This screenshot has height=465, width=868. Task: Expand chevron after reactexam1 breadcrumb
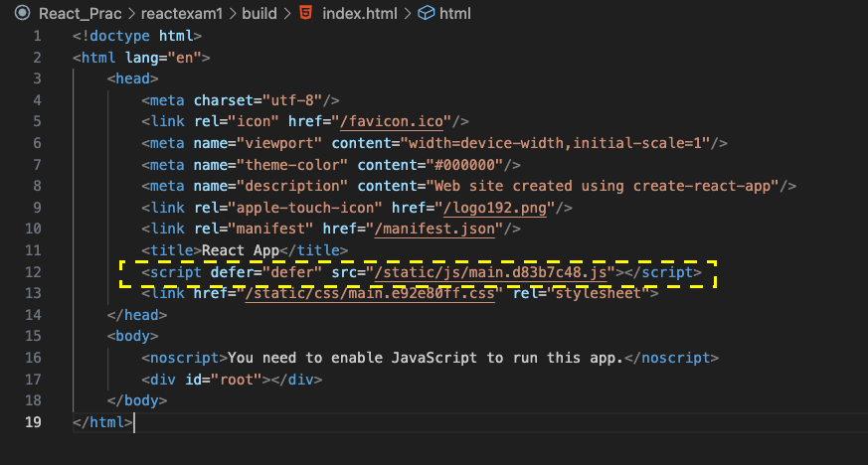233,13
